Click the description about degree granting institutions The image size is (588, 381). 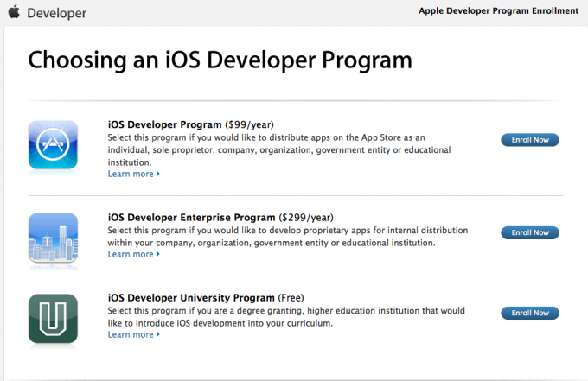point(286,317)
